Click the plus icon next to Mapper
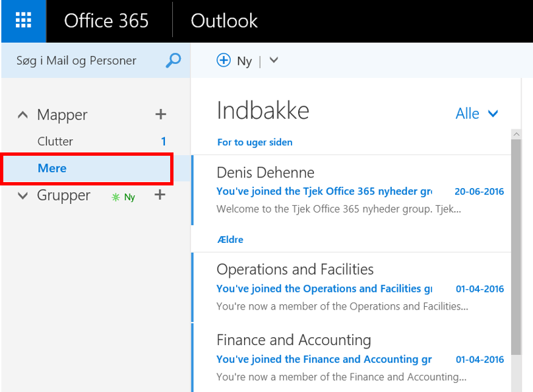 click(x=160, y=115)
